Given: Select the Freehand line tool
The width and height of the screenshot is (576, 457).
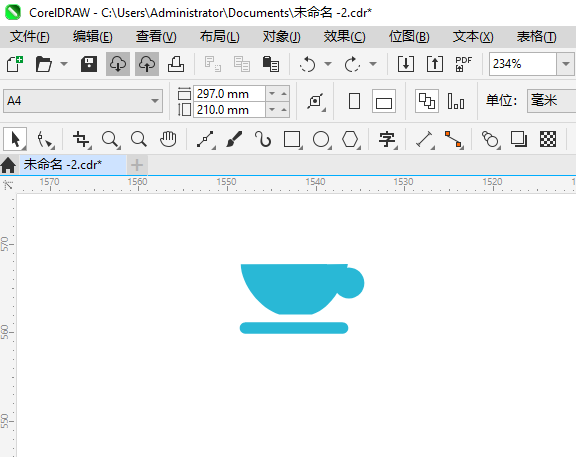Looking at the screenshot, I should pyautogui.click(x=205, y=140).
